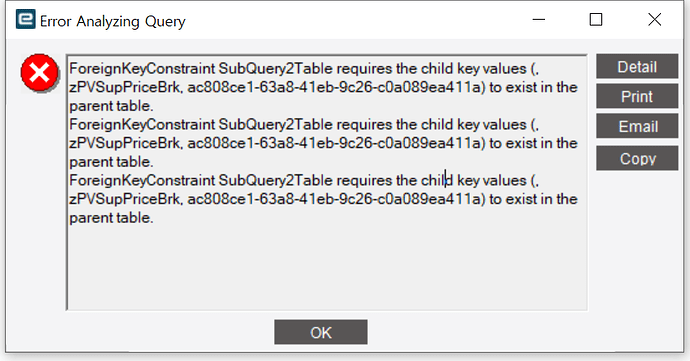
Task: Place cursor in first ForeignKeyConstraint line
Action: 304,69
